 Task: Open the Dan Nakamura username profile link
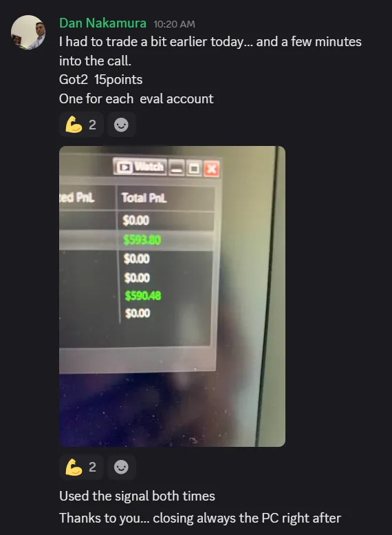pos(102,23)
